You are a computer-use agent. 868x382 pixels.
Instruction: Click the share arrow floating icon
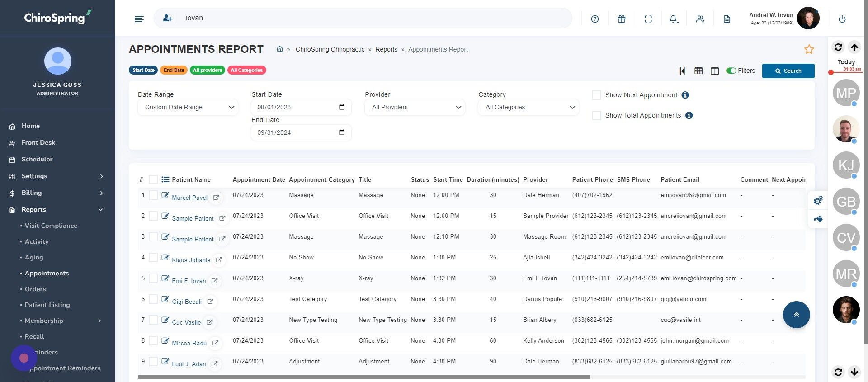click(818, 219)
